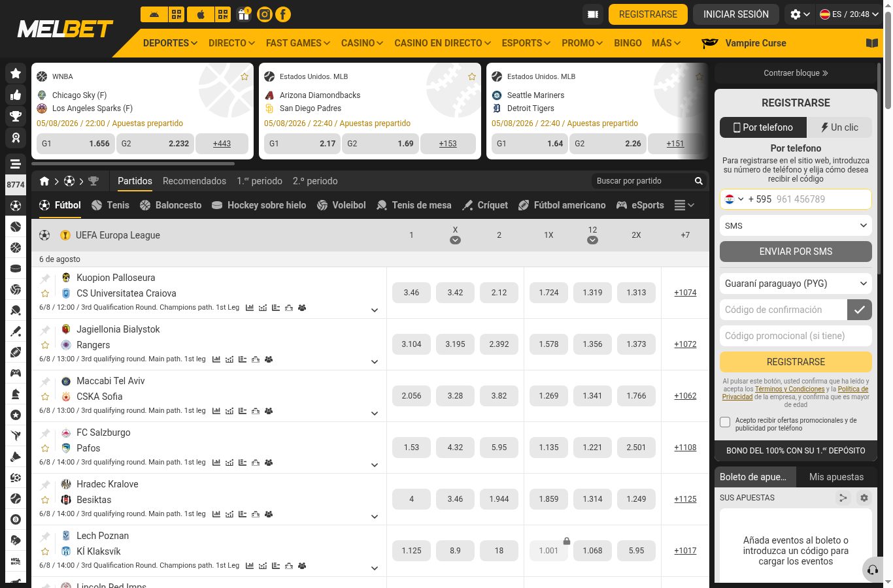This screenshot has width=893, height=588.
Task: Open the Apple iOS app download icon
Action: point(200,14)
